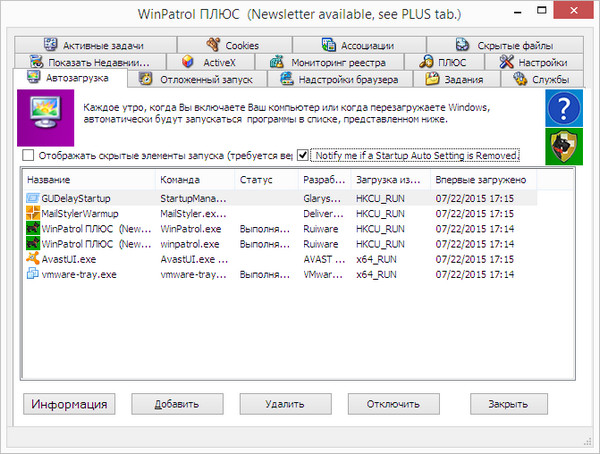Open the Отложенный запуск tab
Viewport: 600px width, 454px height.
point(197,79)
